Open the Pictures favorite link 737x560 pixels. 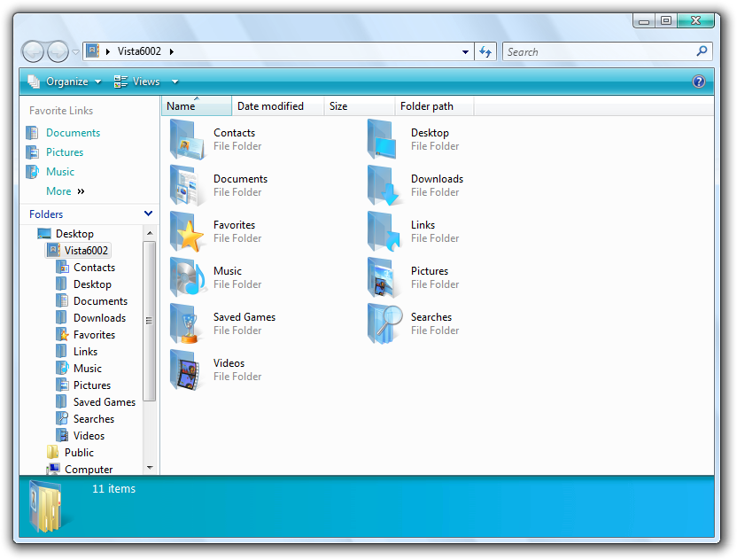(x=65, y=152)
